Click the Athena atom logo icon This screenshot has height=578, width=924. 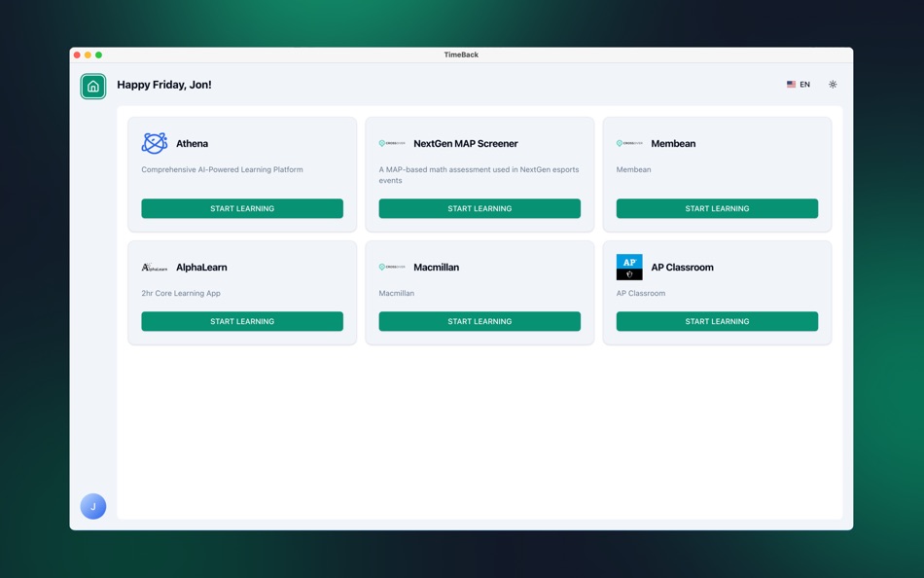pyautogui.click(x=155, y=143)
